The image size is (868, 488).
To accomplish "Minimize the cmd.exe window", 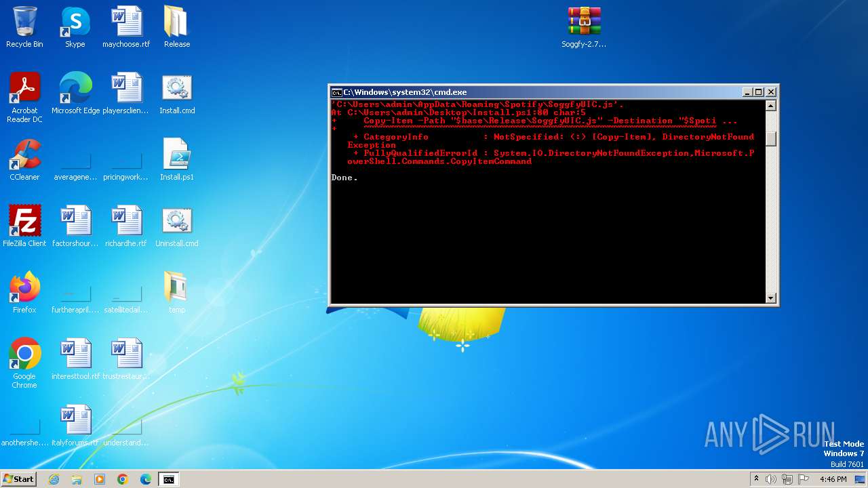I will [747, 92].
